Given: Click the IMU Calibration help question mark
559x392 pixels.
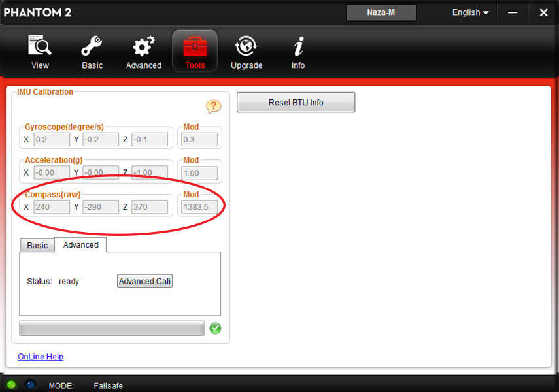Looking at the screenshot, I should click(x=213, y=106).
